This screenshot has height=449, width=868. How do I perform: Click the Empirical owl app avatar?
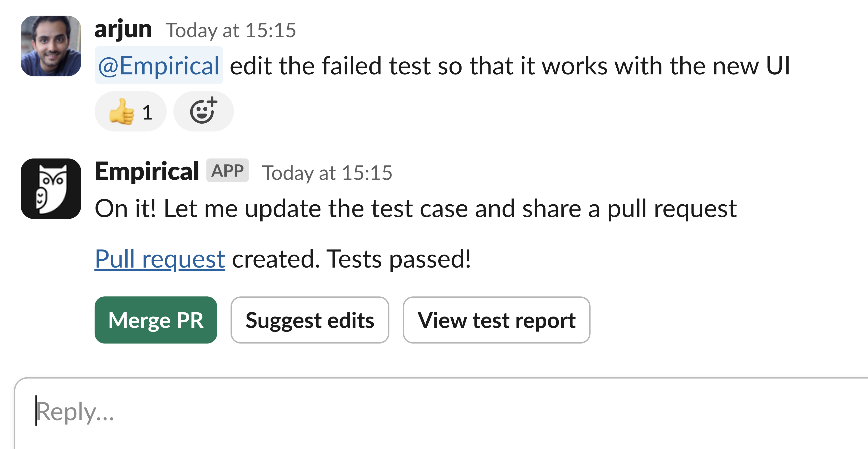coord(51,188)
